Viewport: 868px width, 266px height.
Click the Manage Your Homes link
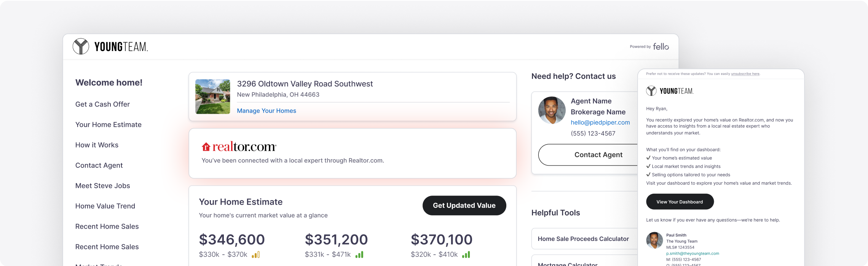pos(266,111)
